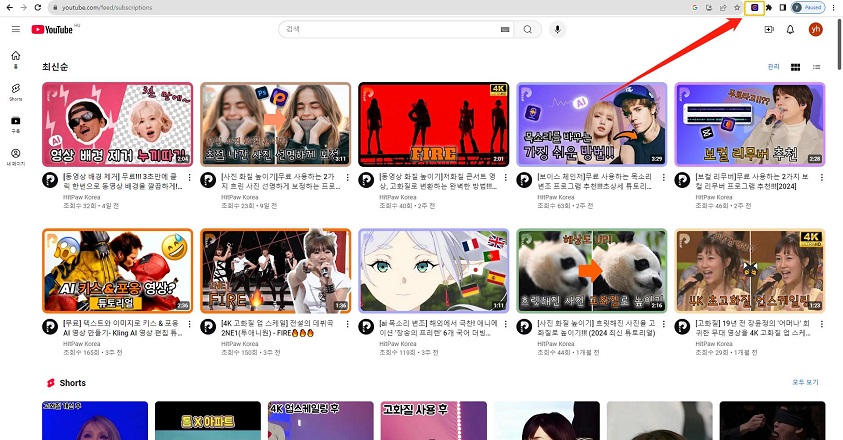Open the 2NE1 FIRE stage performance thumbnail

tap(275, 271)
